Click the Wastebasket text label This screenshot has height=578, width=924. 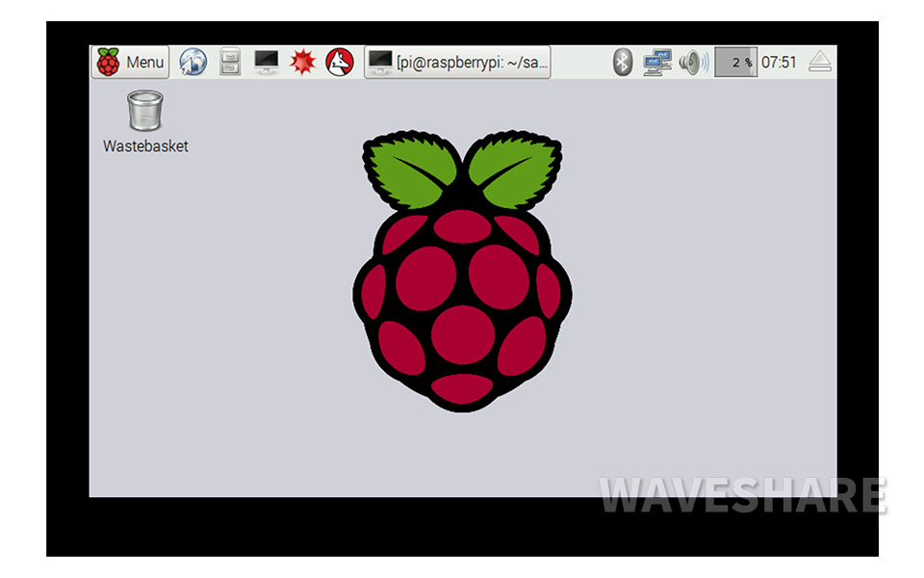[x=145, y=146]
